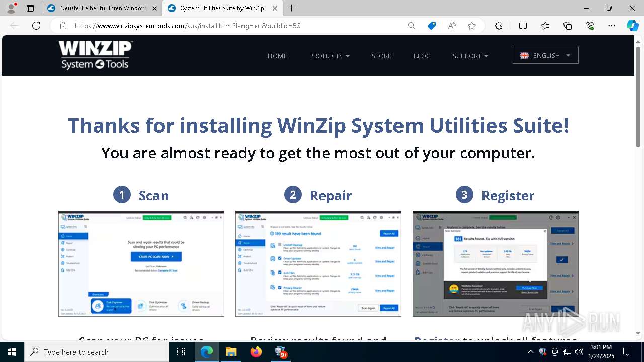Open a new tab with the plus button
The image size is (644, 362).
click(x=292, y=8)
